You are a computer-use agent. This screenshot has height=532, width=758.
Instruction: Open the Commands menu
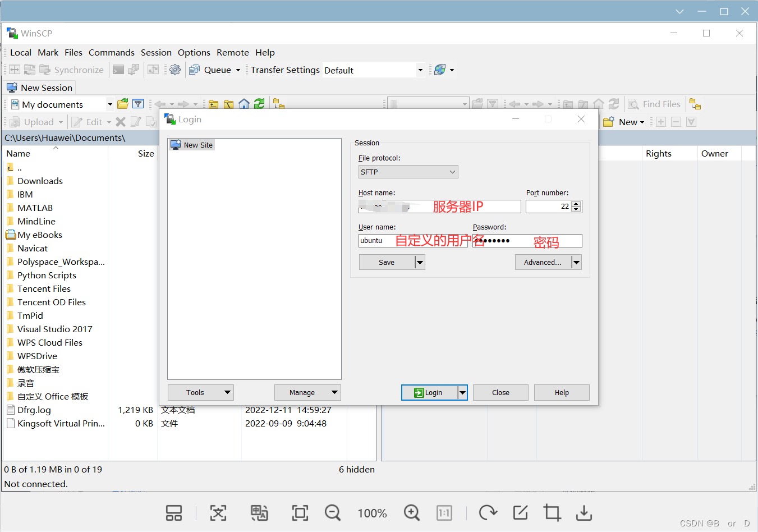(x=112, y=52)
